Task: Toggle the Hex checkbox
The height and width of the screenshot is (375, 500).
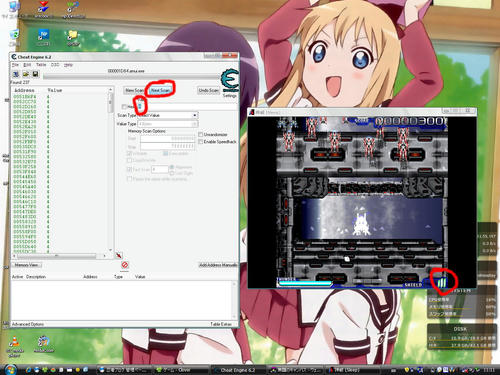Action: point(124,107)
